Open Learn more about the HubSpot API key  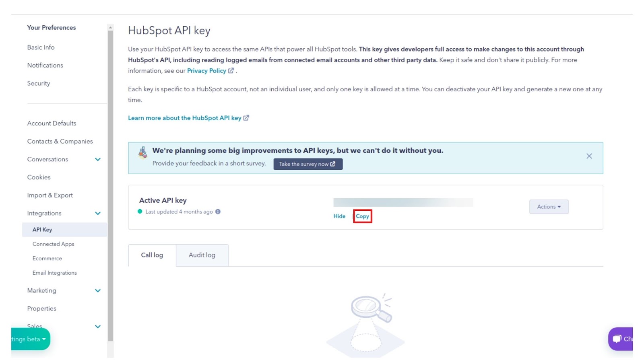[188, 118]
